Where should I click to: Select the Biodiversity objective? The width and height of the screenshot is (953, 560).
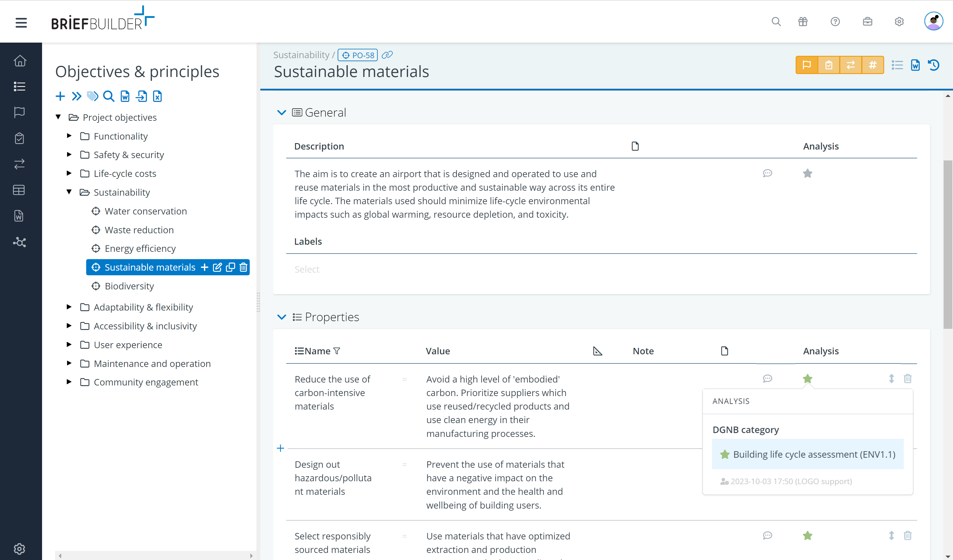(129, 286)
